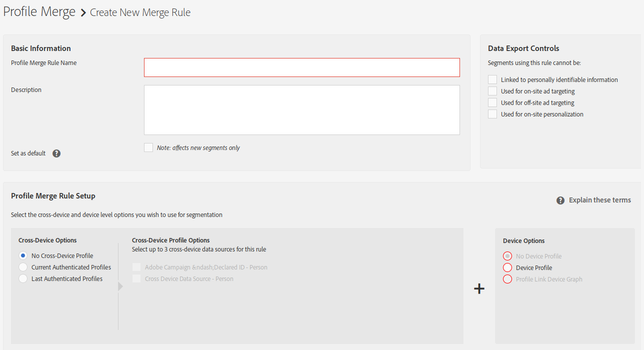Click the Profile Merge breadcrumb heading

pos(39,11)
